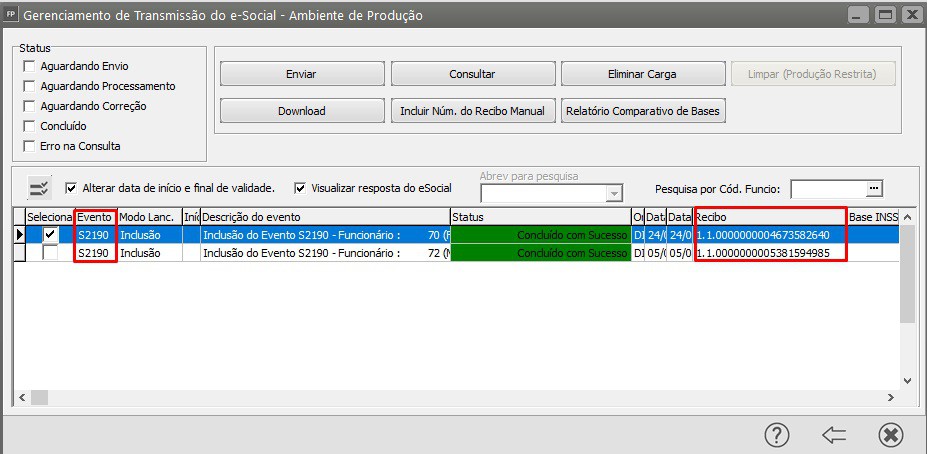Uncheck Visualizar resposta do eSocial
This screenshot has width=927, height=454.
300,189
